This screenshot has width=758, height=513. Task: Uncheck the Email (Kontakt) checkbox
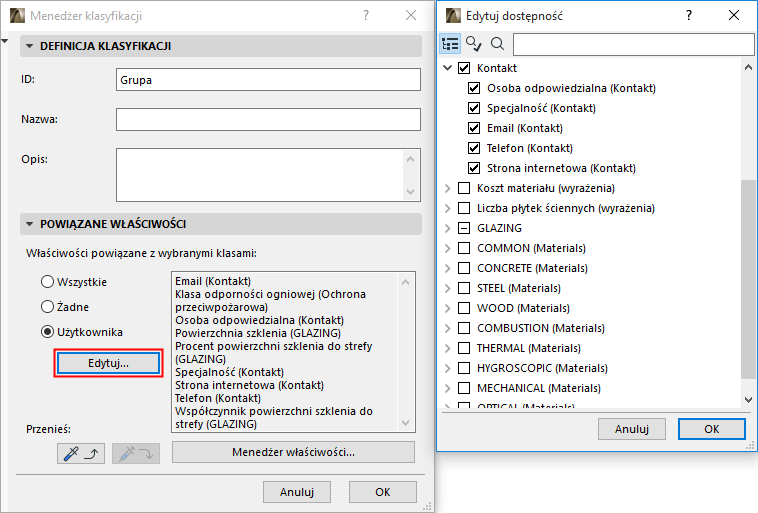475,128
